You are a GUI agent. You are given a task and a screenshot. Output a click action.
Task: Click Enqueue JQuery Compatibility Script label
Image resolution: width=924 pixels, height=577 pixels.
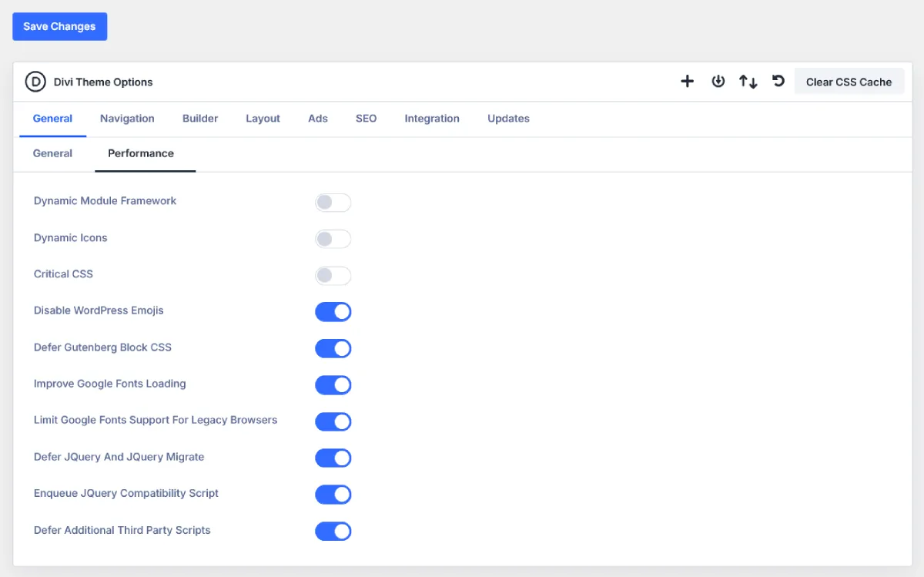tap(126, 493)
